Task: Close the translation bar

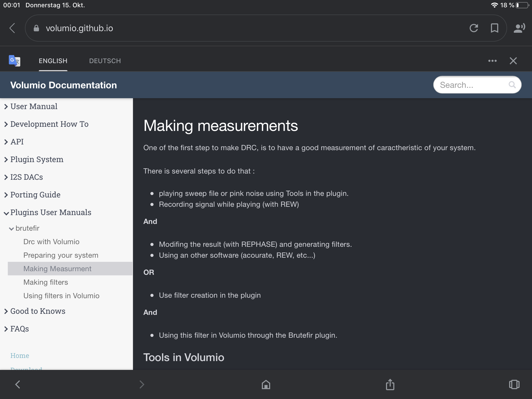Action: coord(513,61)
